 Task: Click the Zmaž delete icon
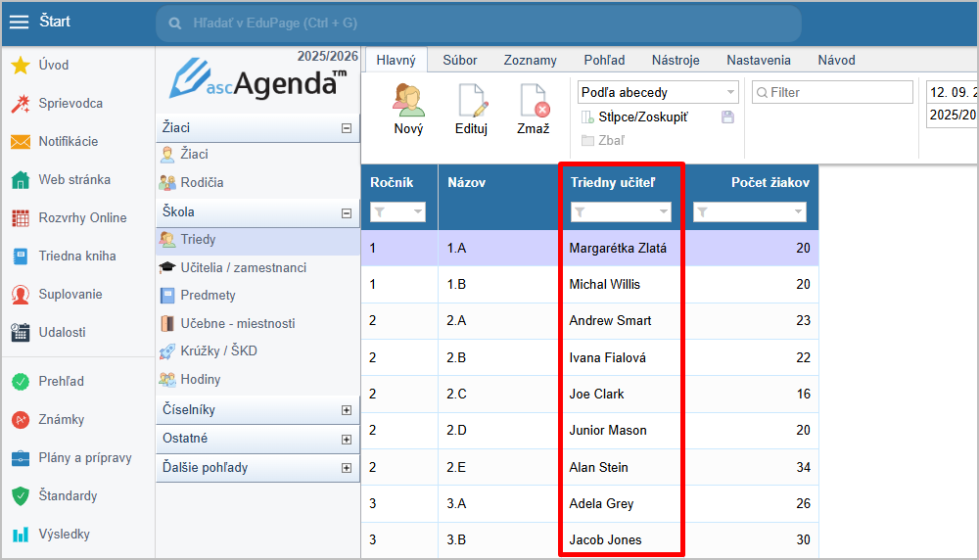(534, 100)
